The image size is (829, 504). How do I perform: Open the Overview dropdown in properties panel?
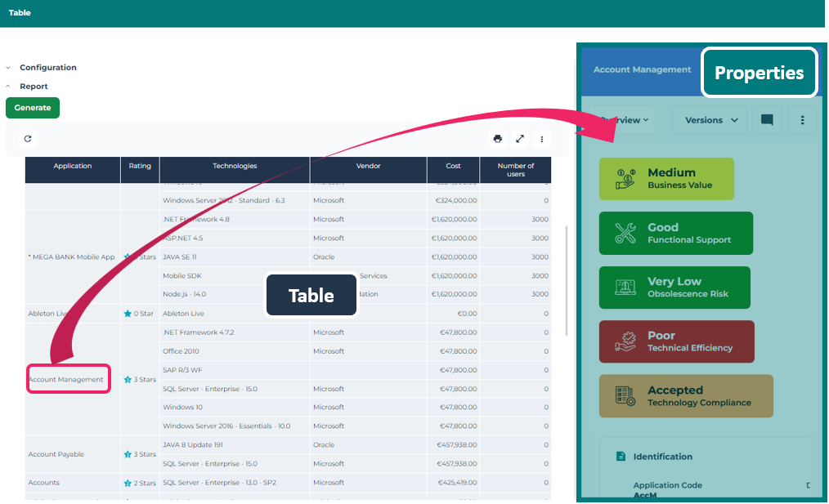coord(624,120)
